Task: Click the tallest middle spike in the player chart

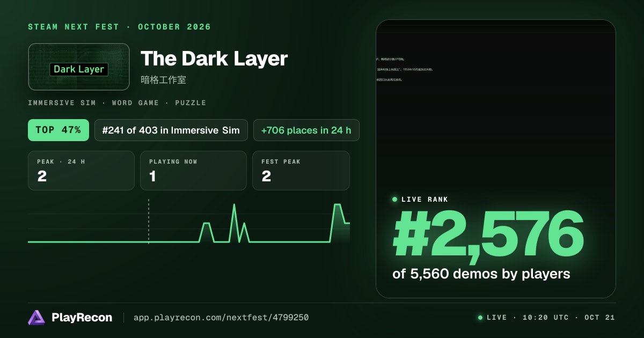Action: [234, 223]
